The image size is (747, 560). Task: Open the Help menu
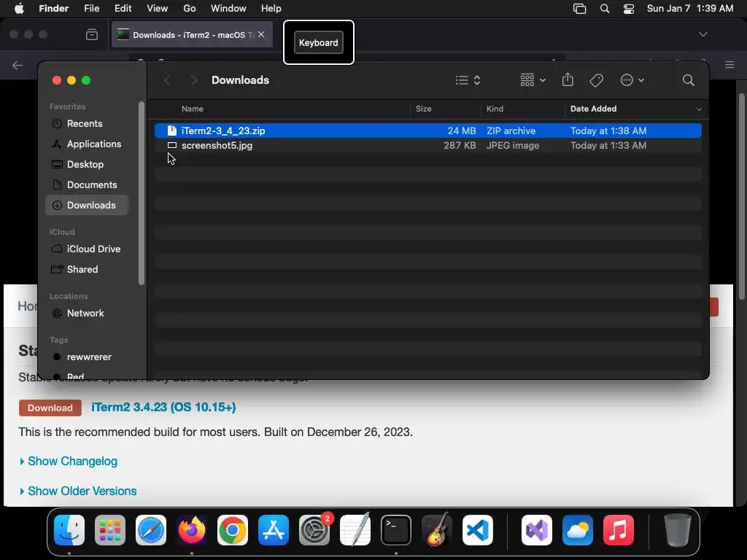(x=271, y=9)
